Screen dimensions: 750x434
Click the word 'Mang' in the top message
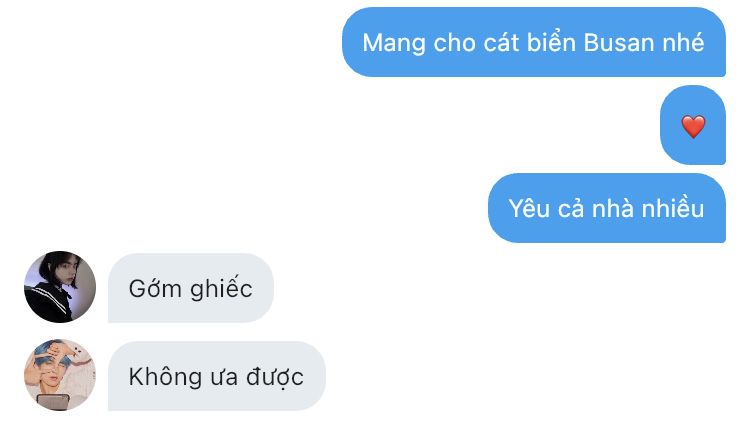(x=394, y=44)
